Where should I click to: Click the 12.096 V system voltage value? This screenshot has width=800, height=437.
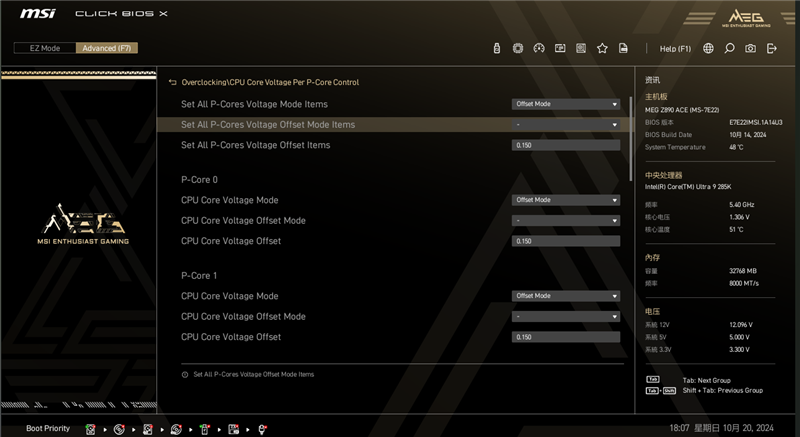741,324
